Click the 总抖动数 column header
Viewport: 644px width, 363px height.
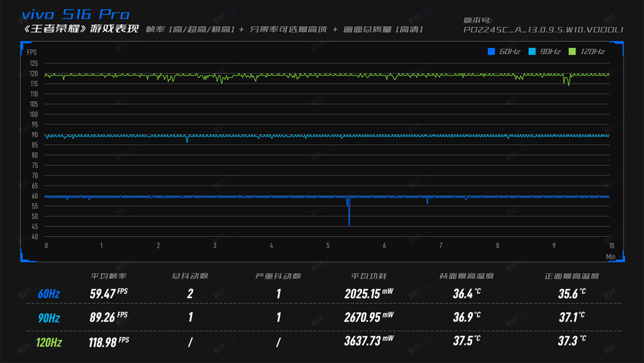(x=190, y=276)
